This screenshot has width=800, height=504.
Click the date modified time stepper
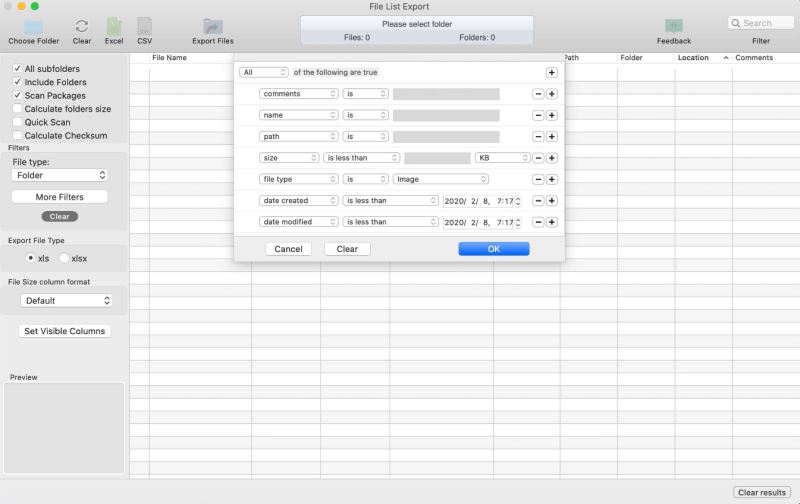518,222
